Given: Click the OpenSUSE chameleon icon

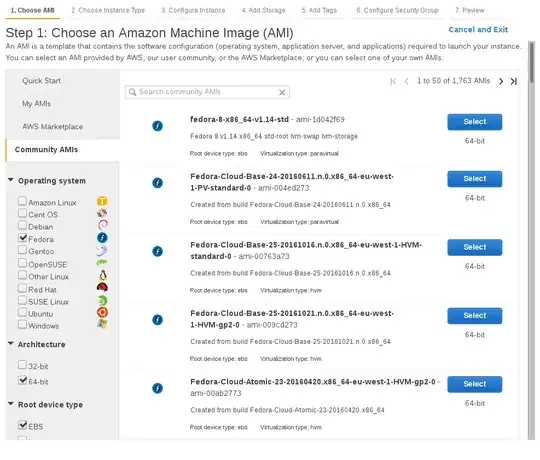Looking at the screenshot, I should 102,263.
